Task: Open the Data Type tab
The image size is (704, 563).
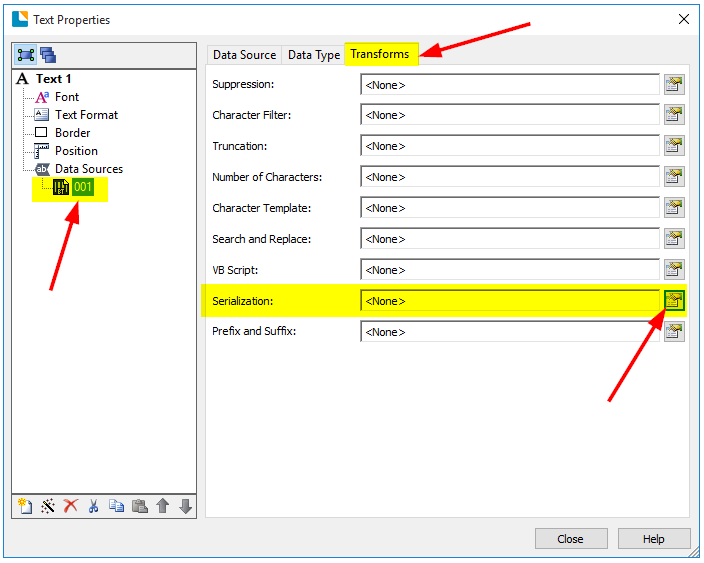Action: click(314, 55)
